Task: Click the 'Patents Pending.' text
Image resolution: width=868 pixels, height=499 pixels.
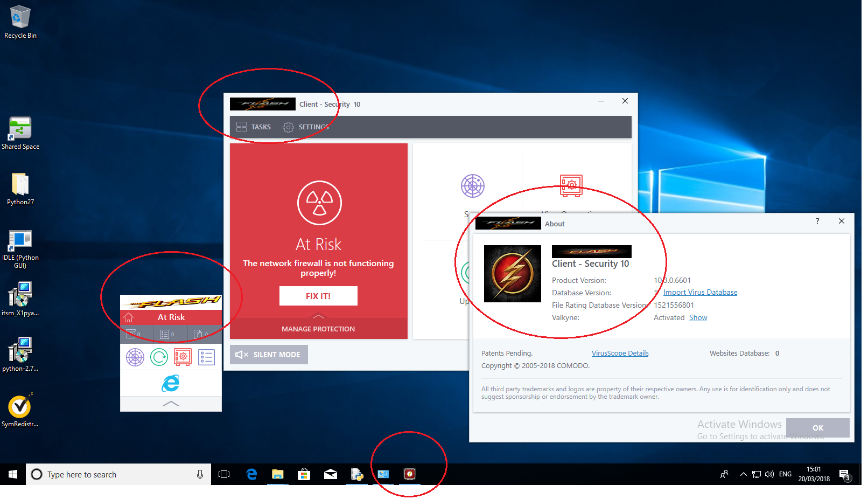Action: pos(507,354)
